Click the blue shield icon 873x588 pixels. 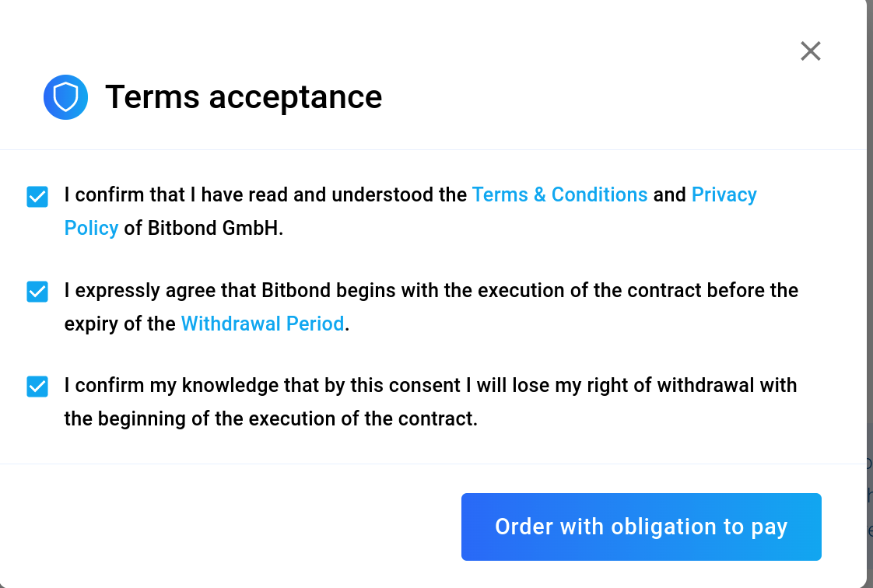pyautogui.click(x=65, y=97)
